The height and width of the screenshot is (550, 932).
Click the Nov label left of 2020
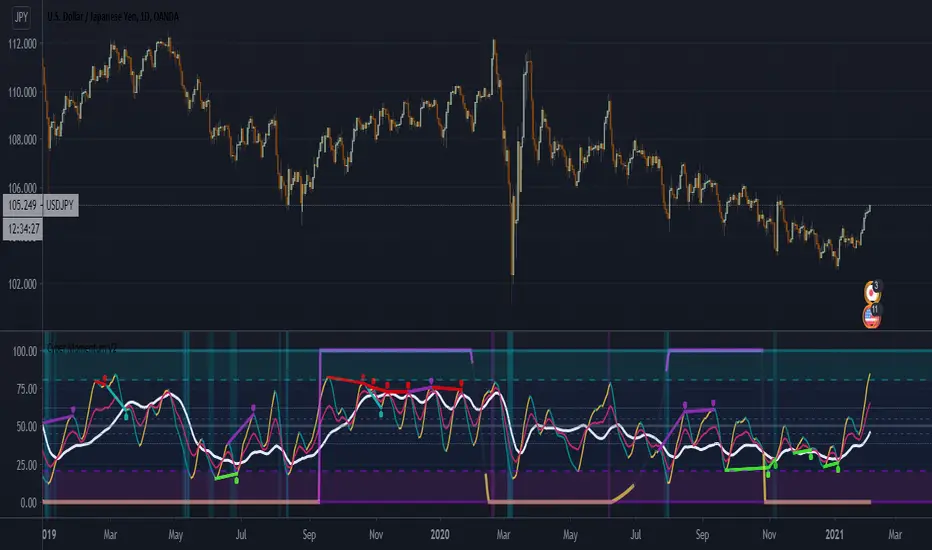(376, 535)
